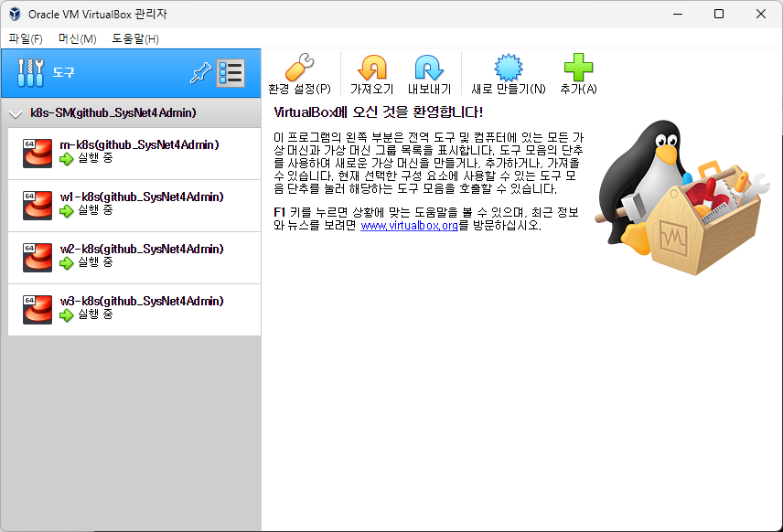Viewport: 783px width, 532px height.
Task: Select the Tools (도구) wrench-screwdriver icon
Action: click(30, 73)
